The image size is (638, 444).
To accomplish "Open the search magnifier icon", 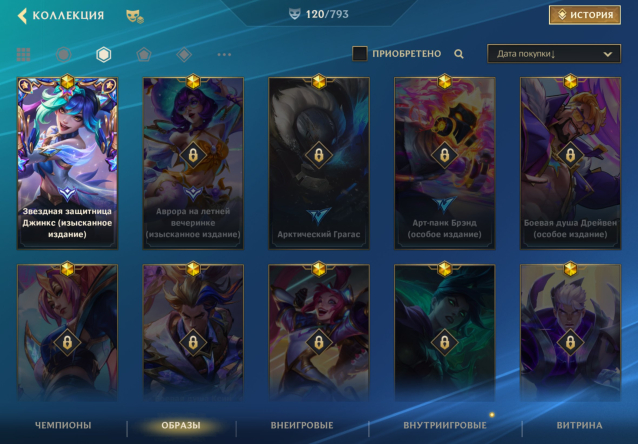I will tap(459, 54).
